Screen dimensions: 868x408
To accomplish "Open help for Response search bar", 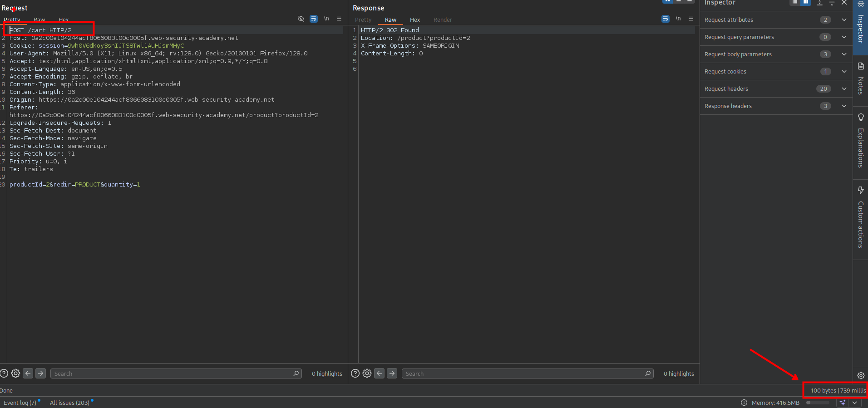I will click(x=355, y=373).
